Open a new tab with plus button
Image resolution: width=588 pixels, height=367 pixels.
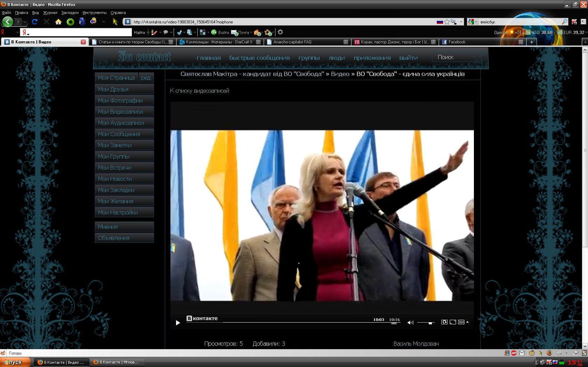pyautogui.click(x=531, y=42)
